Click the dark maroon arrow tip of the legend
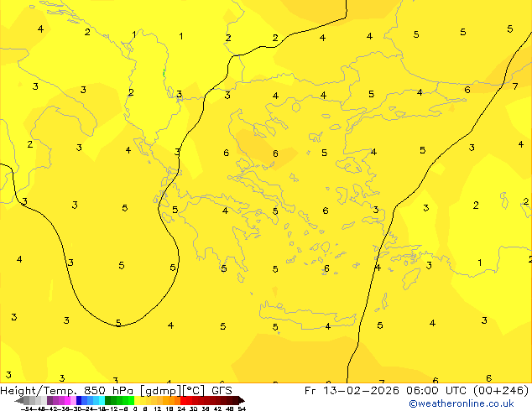The image size is (532, 411). tap(242, 400)
